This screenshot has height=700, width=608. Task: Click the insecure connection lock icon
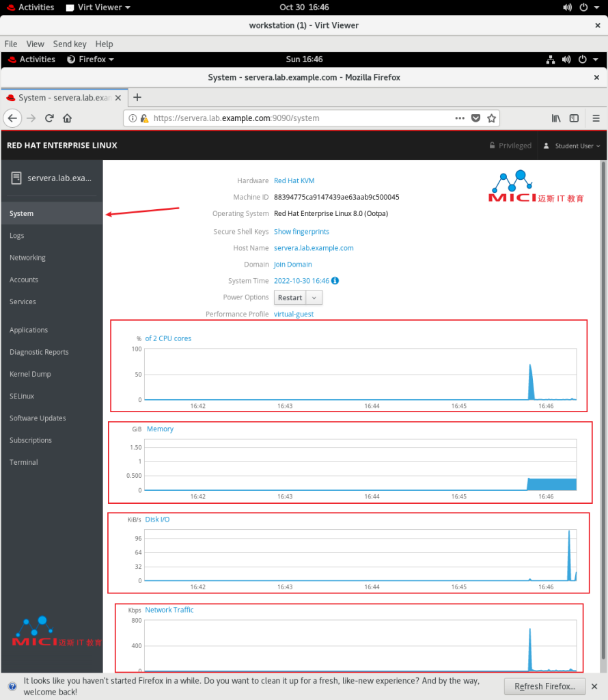145,118
